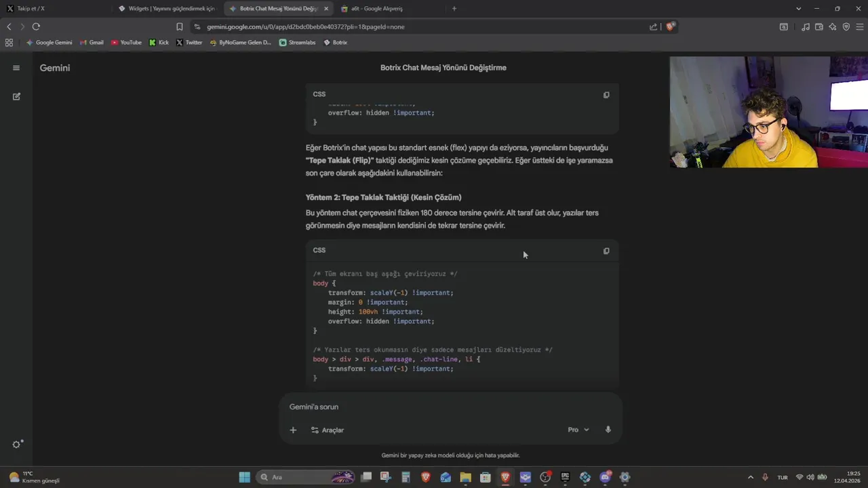Start a new chat with pencil icon
The width and height of the screenshot is (868, 488).
16,96
